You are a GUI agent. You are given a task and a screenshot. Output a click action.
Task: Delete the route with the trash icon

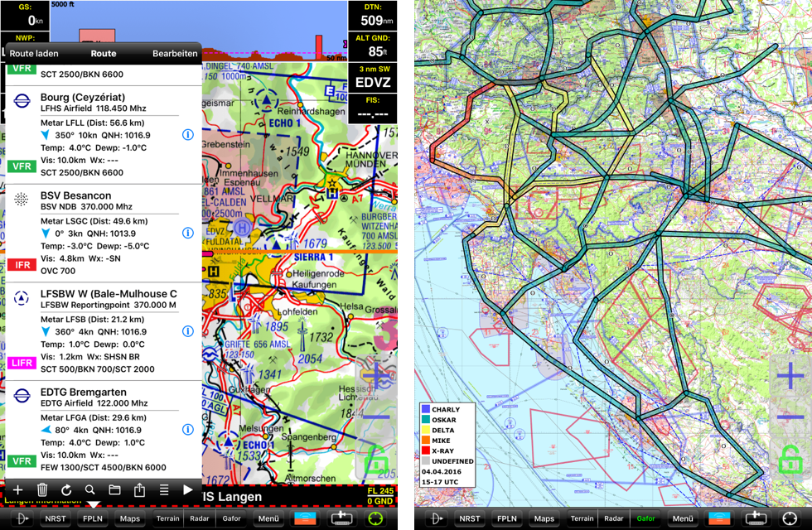[x=42, y=489]
